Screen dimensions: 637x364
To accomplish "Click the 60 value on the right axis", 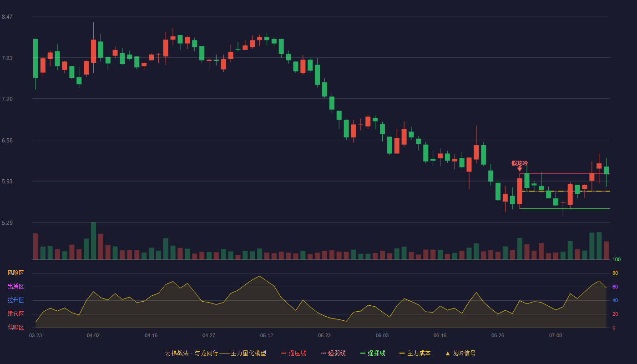I will click(x=615, y=287).
